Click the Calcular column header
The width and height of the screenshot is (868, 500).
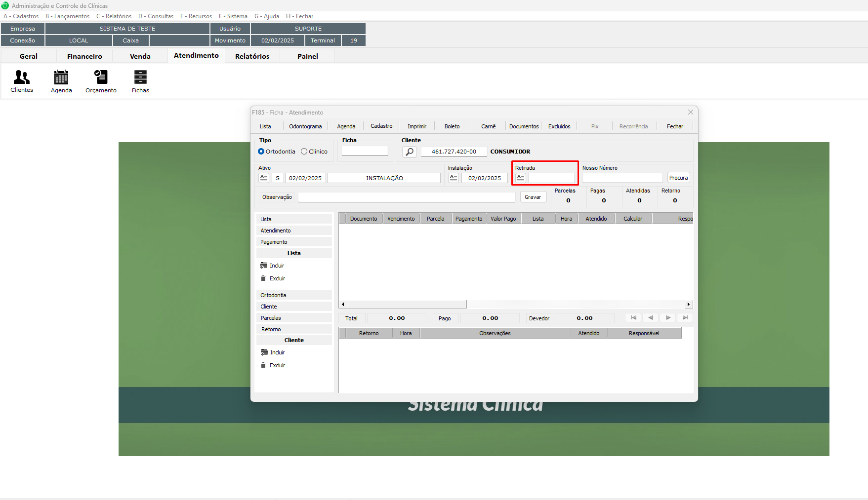point(633,219)
